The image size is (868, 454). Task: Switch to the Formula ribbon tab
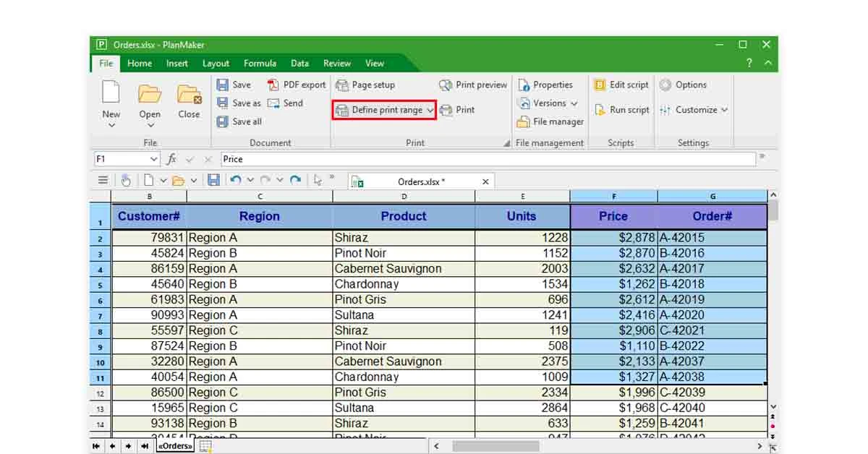260,63
